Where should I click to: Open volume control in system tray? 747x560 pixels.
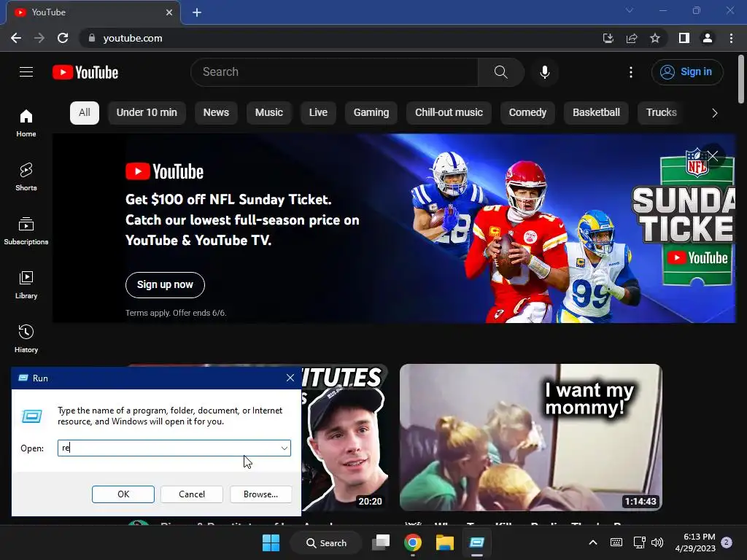[657, 542]
